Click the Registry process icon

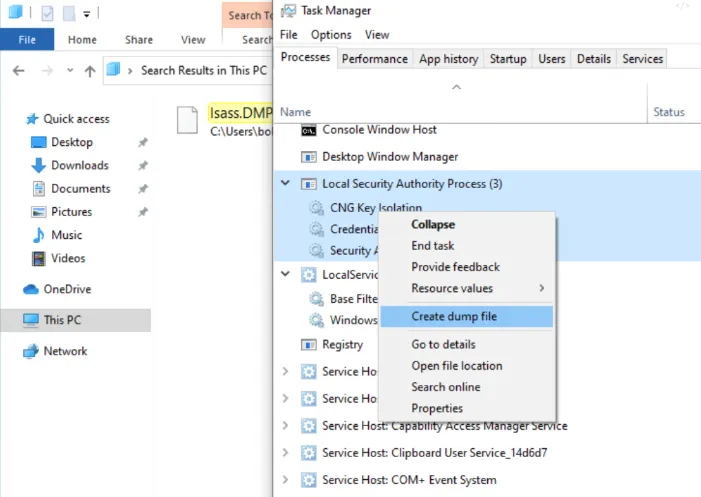[x=308, y=345]
